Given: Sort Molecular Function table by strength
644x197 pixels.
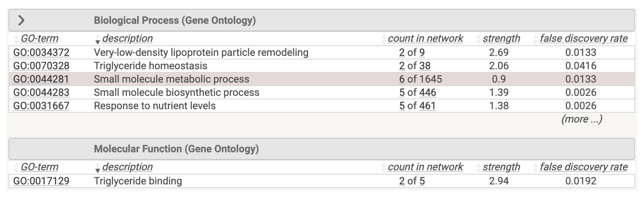Looking at the screenshot, I should coord(501,167).
